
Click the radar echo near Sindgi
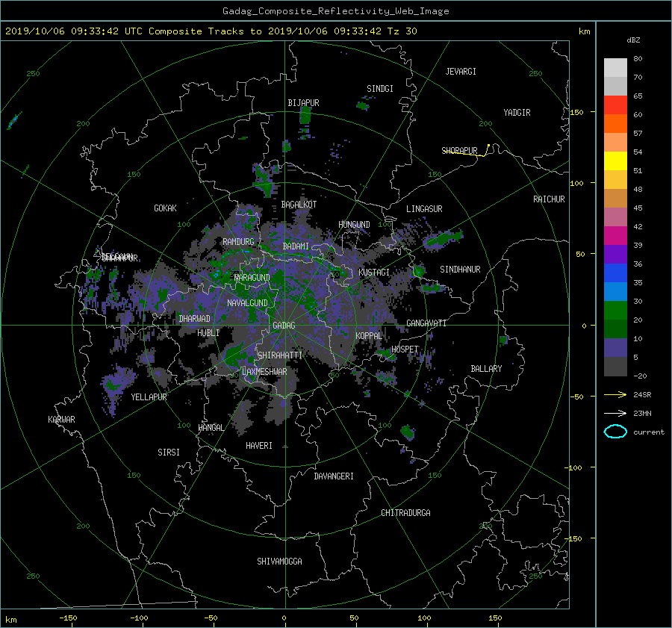(x=363, y=105)
